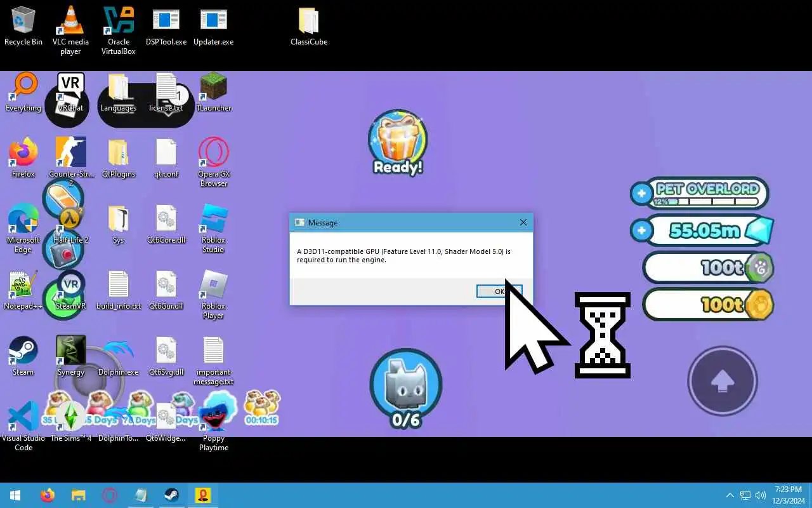Select the QtPlugins folder
This screenshot has width=812, height=508.
119,159
